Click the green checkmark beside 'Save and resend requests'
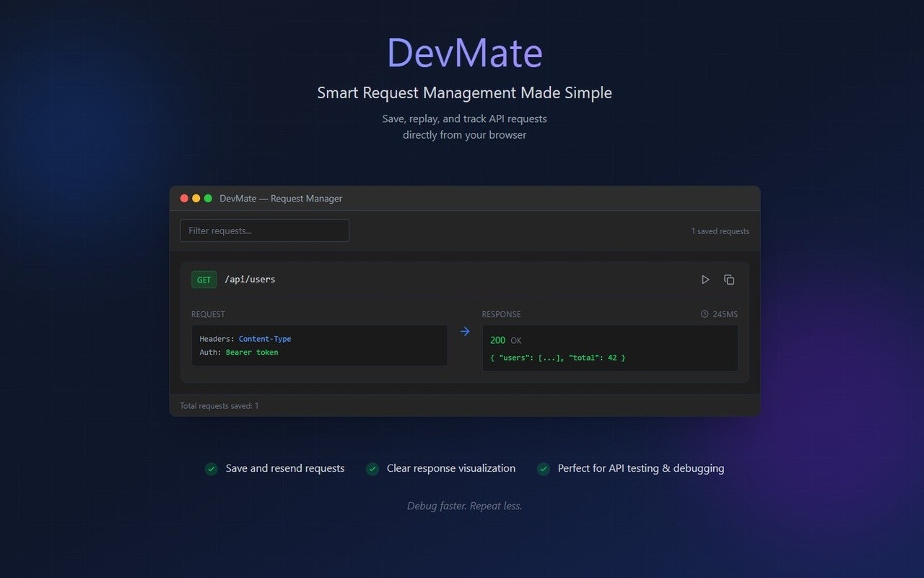 pyautogui.click(x=211, y=469)
